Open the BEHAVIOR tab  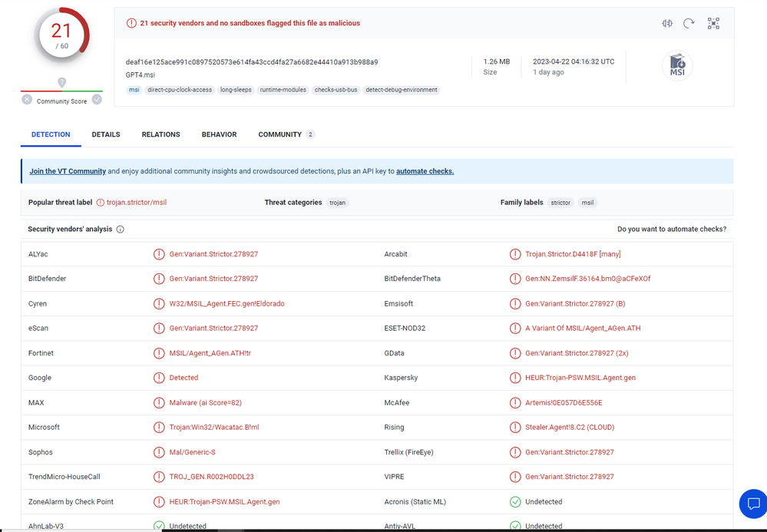pos(219,134)
